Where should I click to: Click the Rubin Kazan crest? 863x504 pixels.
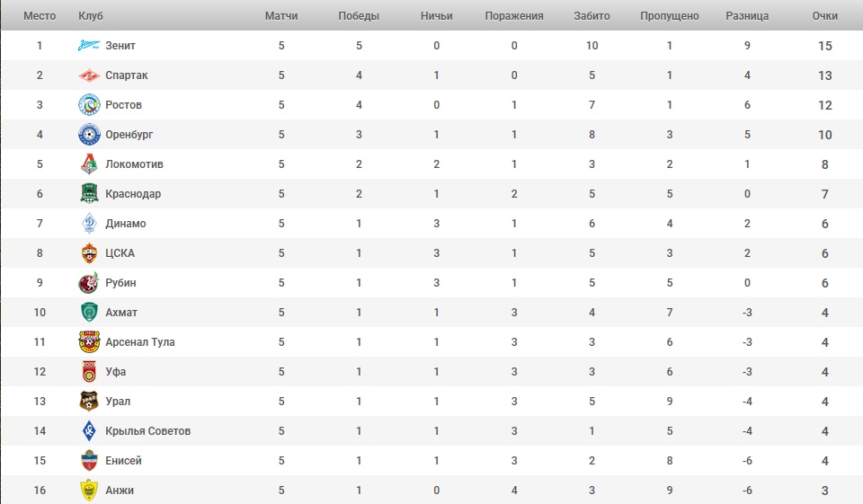pos(89,283)
